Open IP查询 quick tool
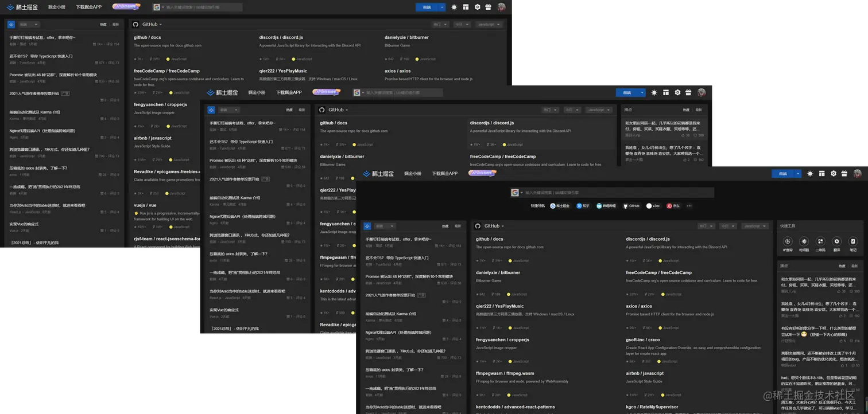 point(788,244)
